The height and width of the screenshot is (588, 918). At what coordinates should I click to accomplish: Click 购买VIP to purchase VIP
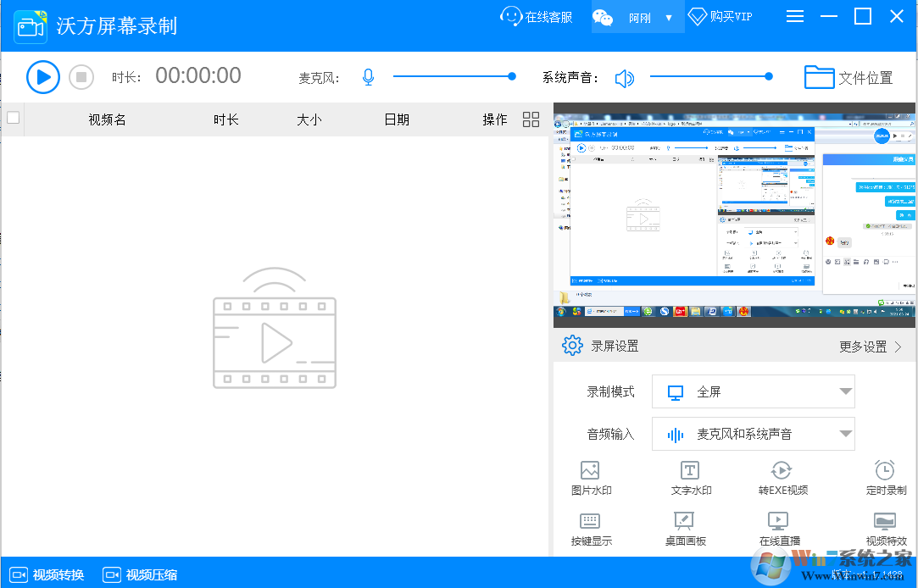[720, 16]
